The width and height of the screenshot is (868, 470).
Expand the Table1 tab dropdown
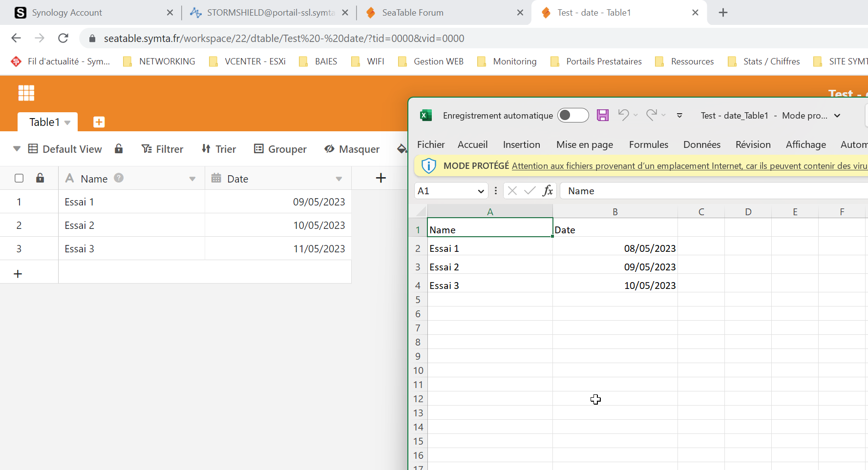[67, 123]
